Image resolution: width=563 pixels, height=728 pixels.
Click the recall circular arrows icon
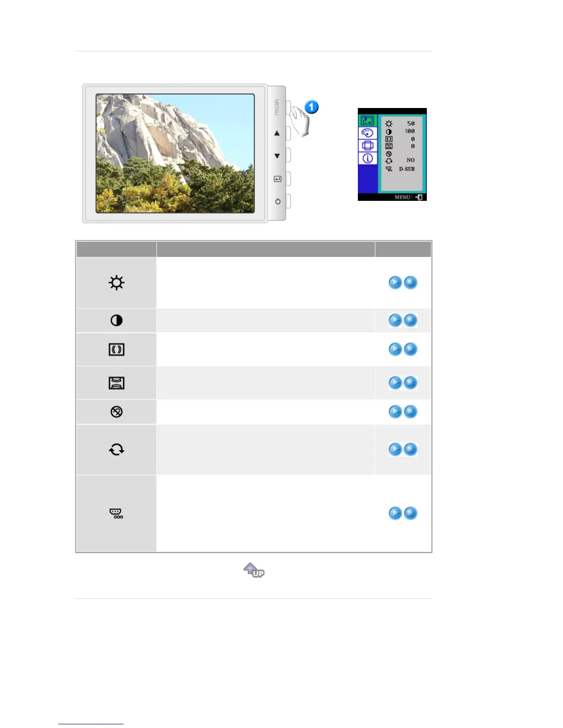(x=116, y=449)
